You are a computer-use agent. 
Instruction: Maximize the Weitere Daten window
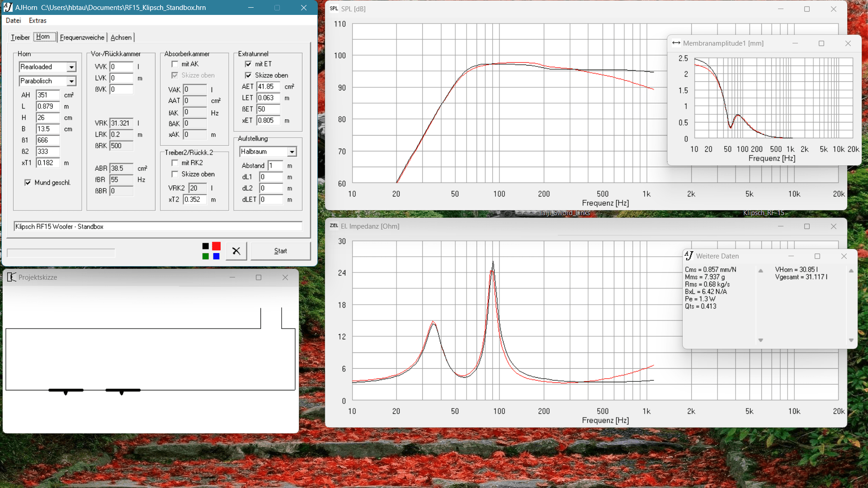(817, 256)
